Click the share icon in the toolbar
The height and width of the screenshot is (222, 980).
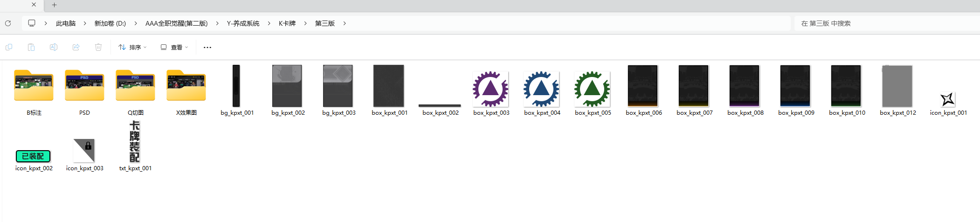76,47
